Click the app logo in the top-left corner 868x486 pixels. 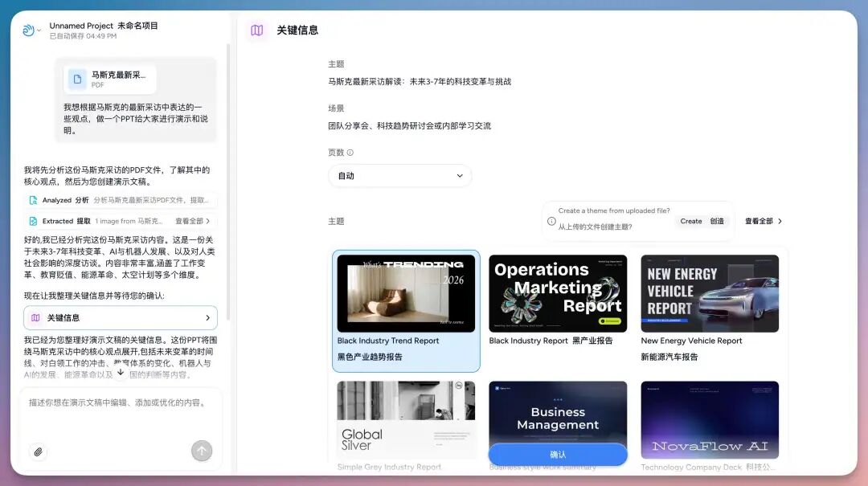27,29
